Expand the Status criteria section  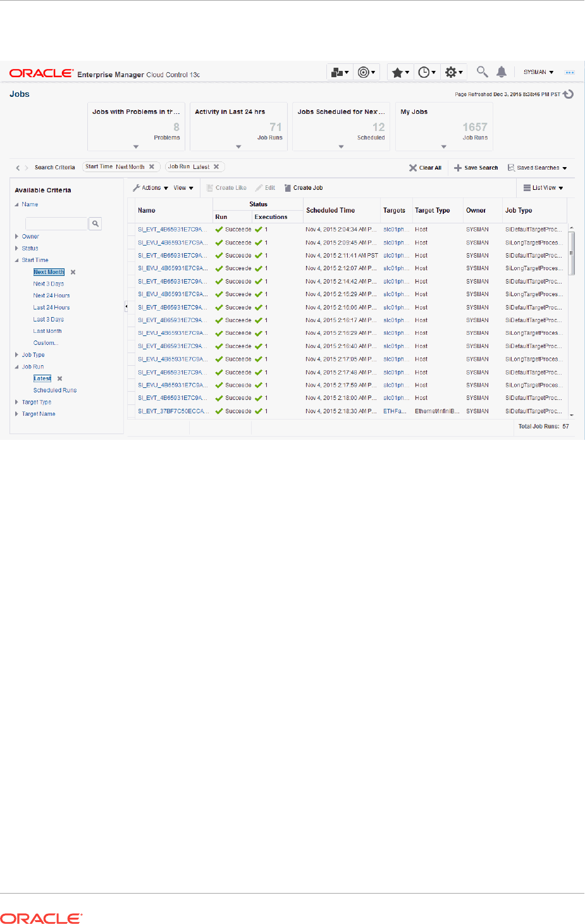[x=17, y=248]
